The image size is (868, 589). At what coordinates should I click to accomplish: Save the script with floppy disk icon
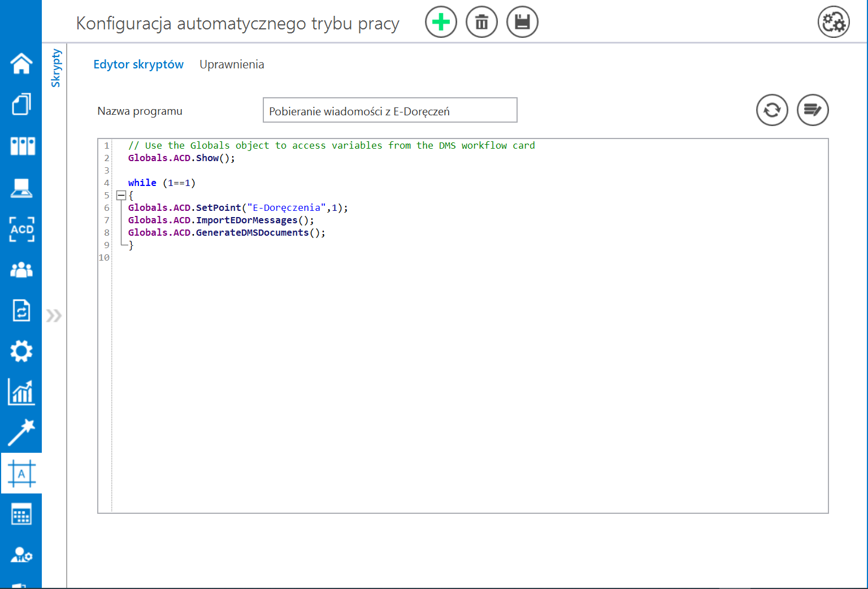[x=522, y=23]
